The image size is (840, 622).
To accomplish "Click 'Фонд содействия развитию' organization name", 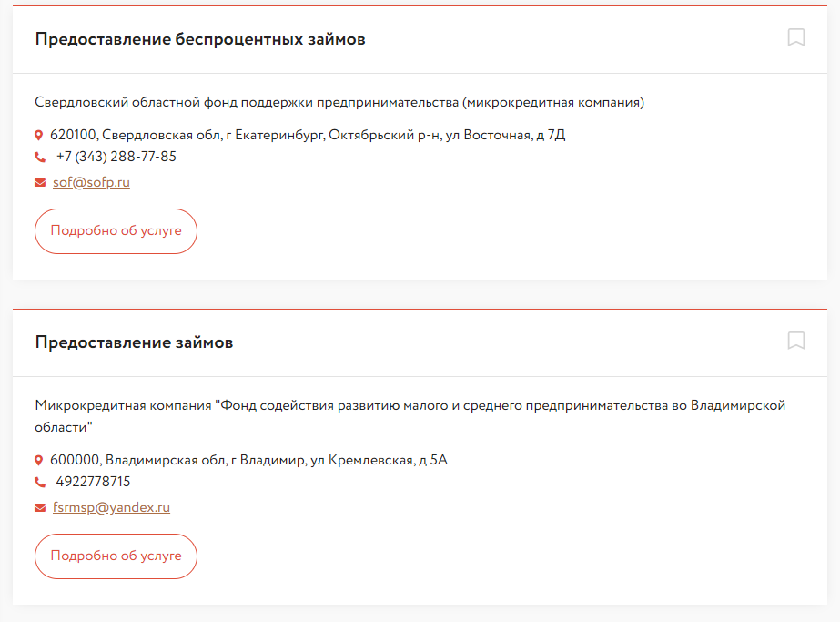I will pyautogui.click(x=410, y=405).
